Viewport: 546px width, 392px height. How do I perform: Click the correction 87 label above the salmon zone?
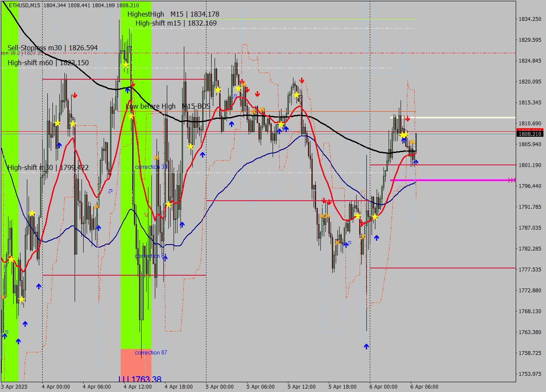coord(150,352)
